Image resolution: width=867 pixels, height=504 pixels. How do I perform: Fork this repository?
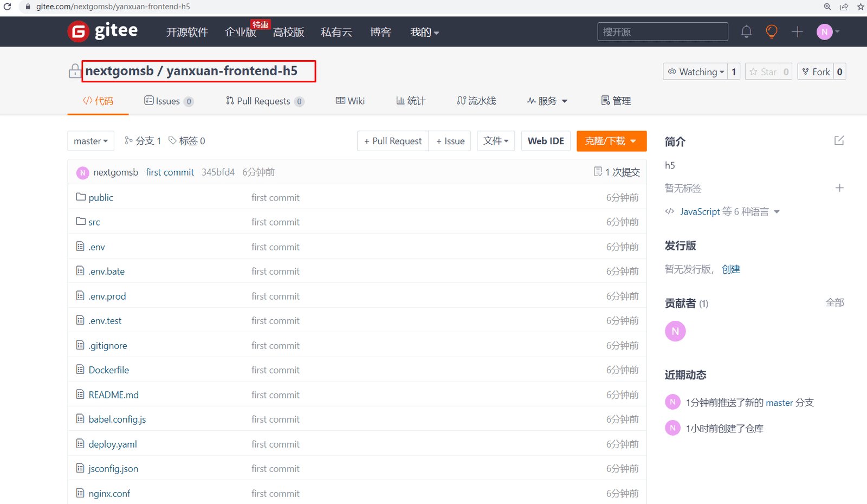point(816,72)
